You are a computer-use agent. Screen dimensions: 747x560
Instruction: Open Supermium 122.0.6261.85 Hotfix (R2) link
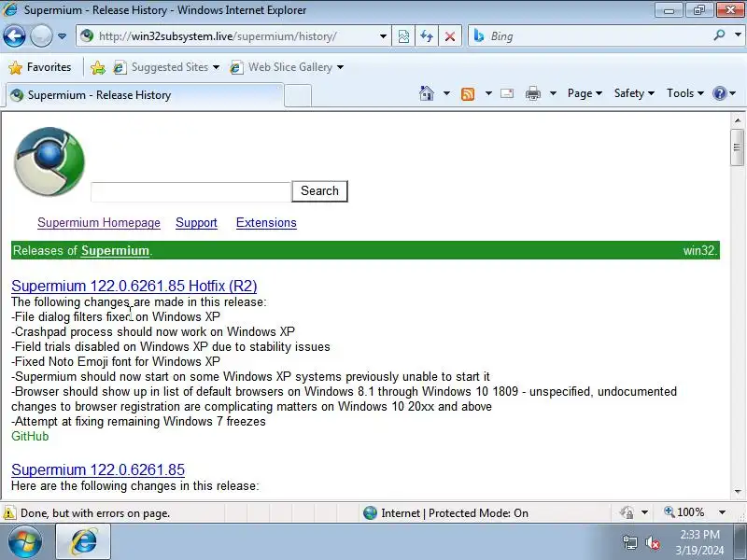click(134, 286)
